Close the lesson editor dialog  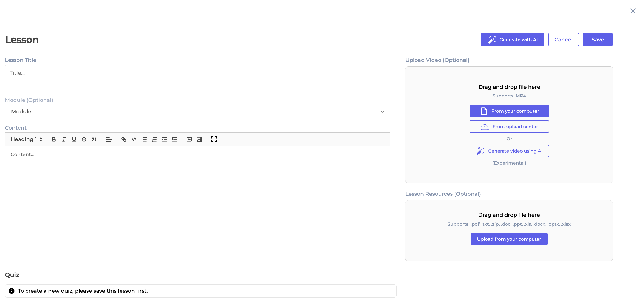(x=633, y=11)
